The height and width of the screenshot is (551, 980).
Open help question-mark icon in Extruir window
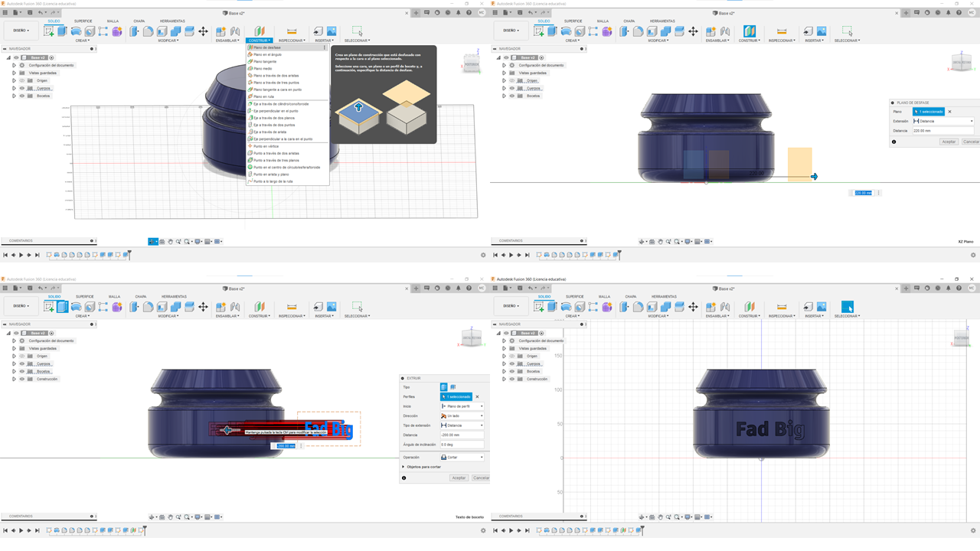point(469,289)
